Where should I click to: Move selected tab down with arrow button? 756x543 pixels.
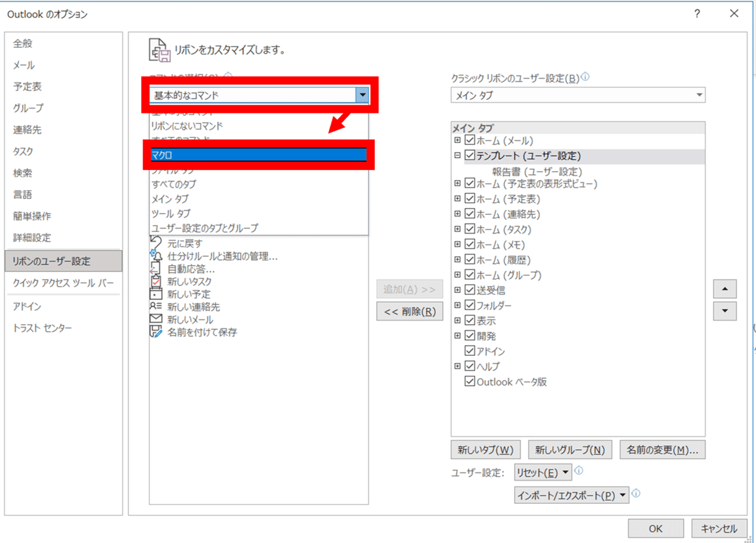[x=724, y=311]
